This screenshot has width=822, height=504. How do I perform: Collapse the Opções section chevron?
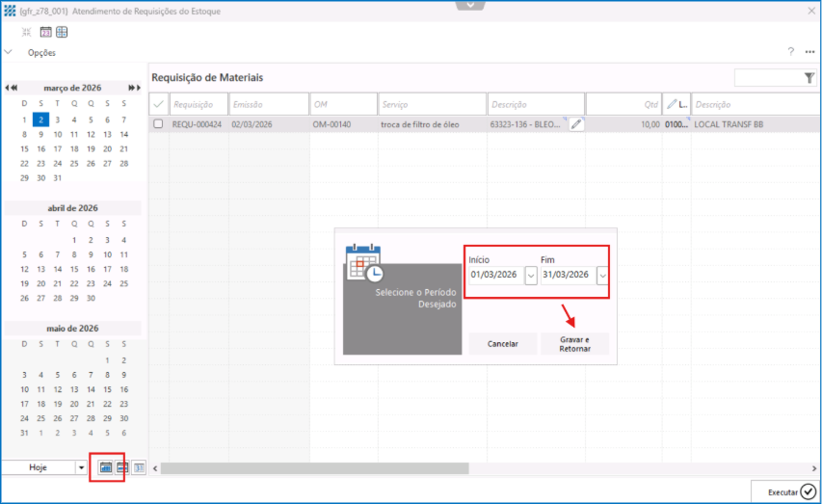9,52
